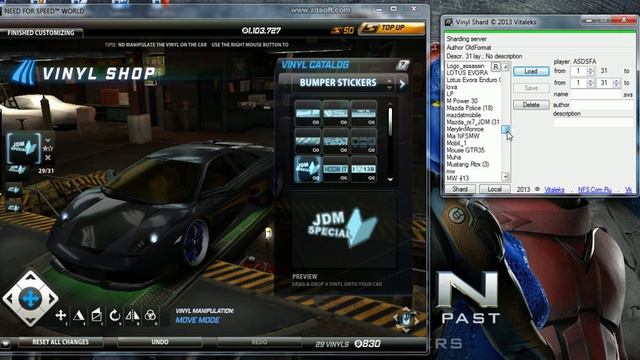
Task: Select the Hook It sticker thumbnail
Action: click(336, 169)
